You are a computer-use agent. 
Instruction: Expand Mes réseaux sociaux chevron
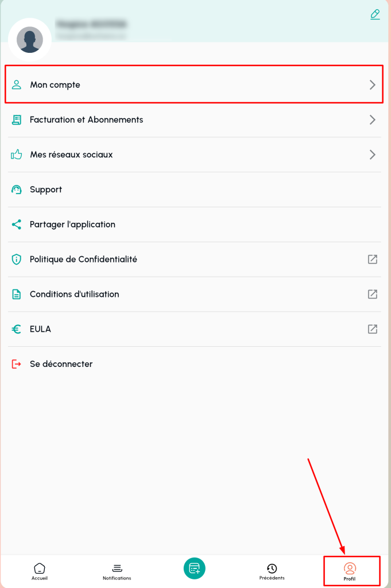[x=372, y=155]
